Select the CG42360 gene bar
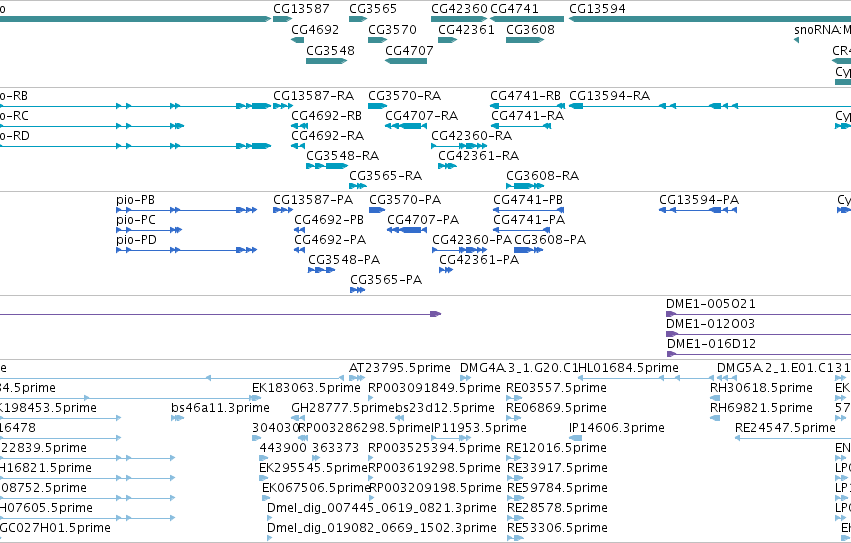Viewport: 851px width, 543px height. tap(459, 19)
